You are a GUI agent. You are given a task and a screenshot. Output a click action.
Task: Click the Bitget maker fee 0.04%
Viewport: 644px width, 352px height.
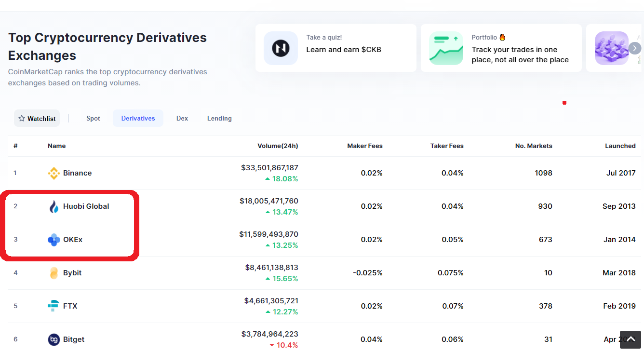pyautogui.click(x=372, y=339)
